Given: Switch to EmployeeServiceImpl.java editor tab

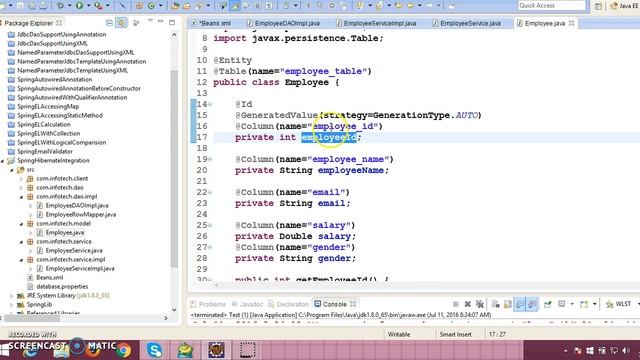Looking at the screenshot, I should click(376, 23).
